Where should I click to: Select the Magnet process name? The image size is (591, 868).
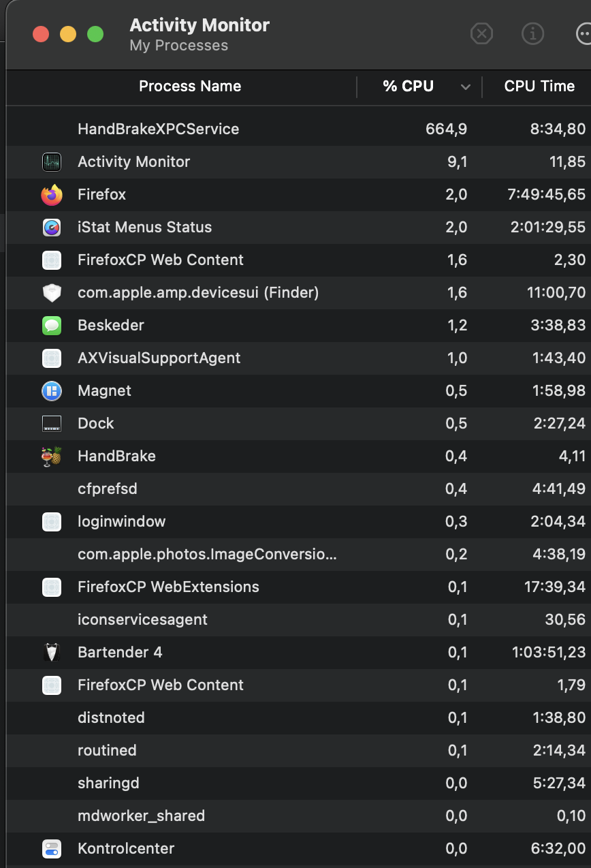(104, 390)
